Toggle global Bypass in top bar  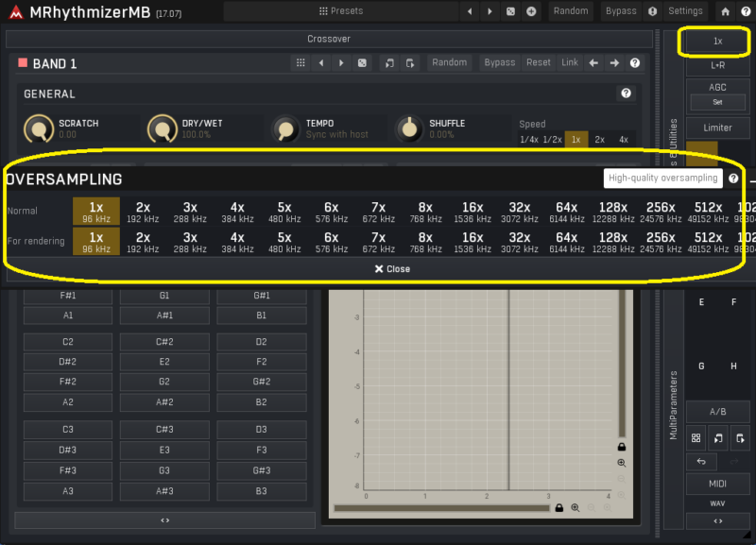621,11
